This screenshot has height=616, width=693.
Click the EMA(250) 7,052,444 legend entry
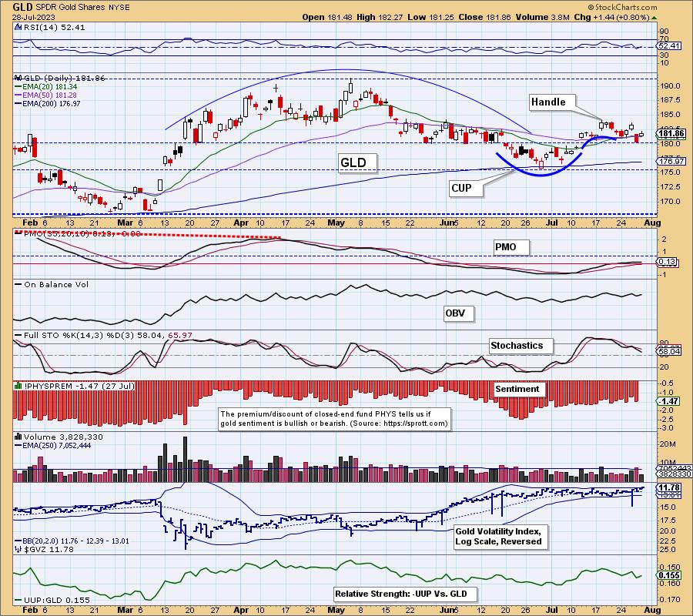coord(56,445)
